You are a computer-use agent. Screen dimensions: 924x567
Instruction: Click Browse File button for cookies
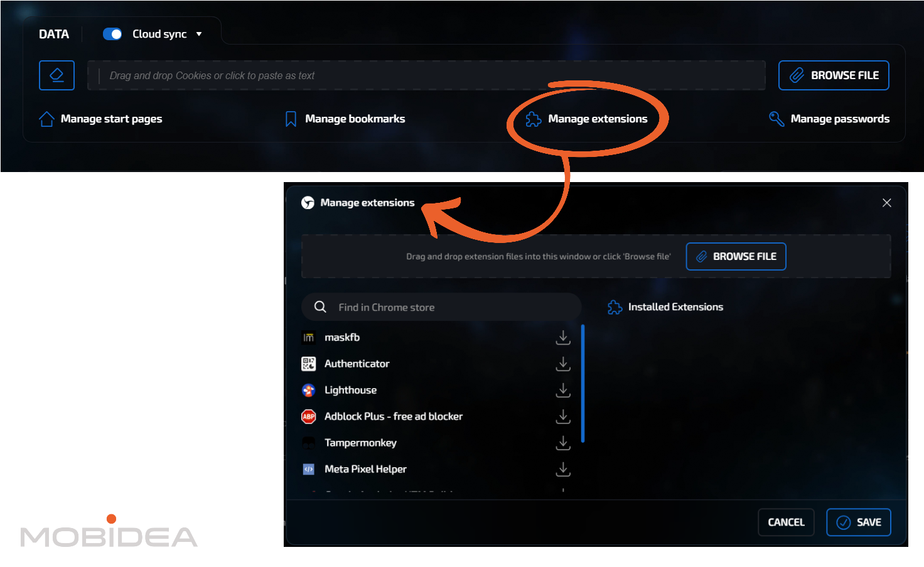[x=833, y=75]
